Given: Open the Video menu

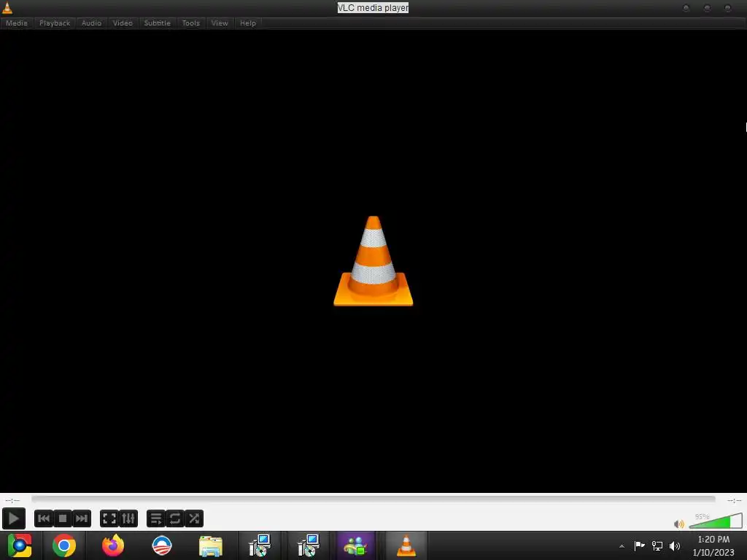Looking at the screenshot, I should point(123,23).
